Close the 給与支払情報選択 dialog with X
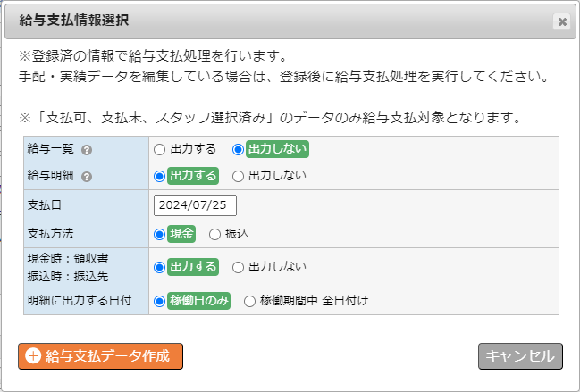Image resolution: width=580 pixels, height=392 pixels. click(562, 21)
